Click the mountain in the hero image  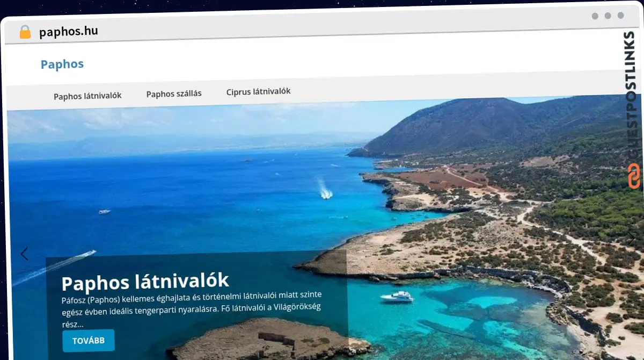pyautogui.click(x=483, y=124)
